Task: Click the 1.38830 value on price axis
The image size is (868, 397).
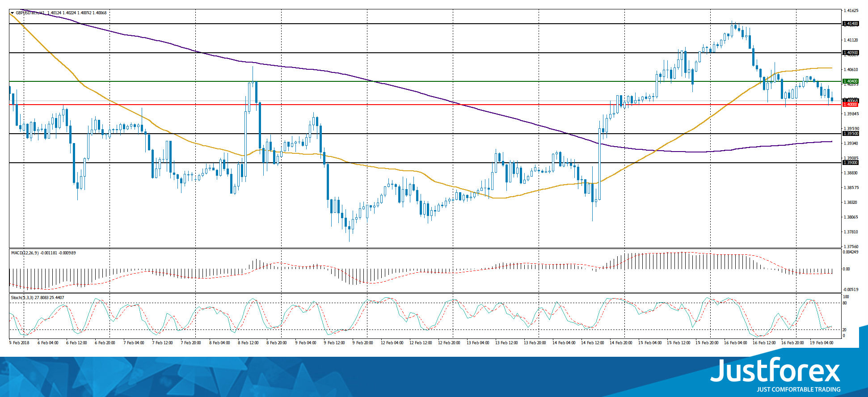Action: coord(851,173)
